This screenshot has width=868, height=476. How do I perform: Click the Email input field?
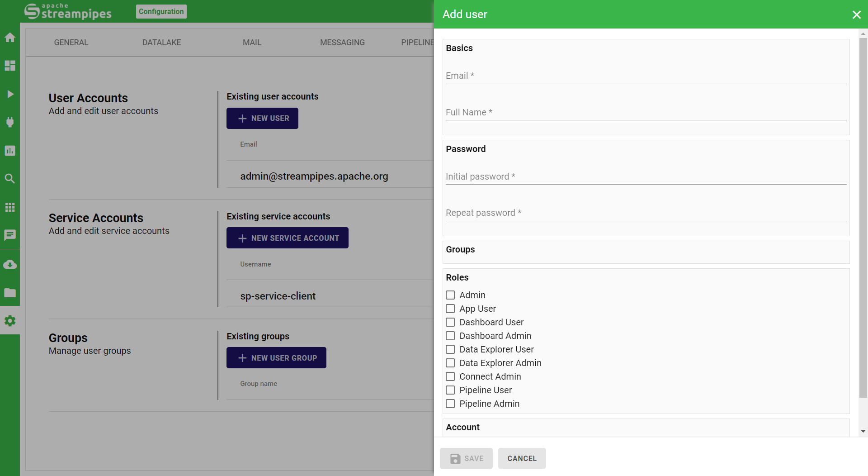tap(646, 76)
